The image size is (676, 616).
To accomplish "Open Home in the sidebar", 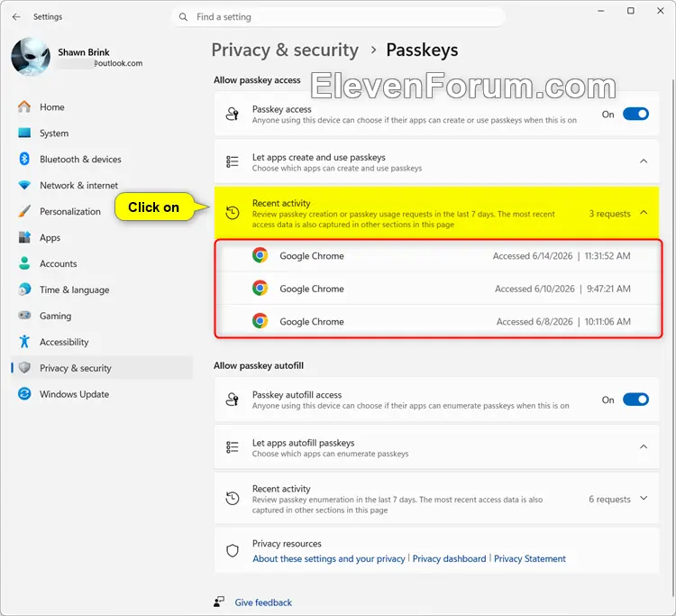I will click(x=102, y=107).
